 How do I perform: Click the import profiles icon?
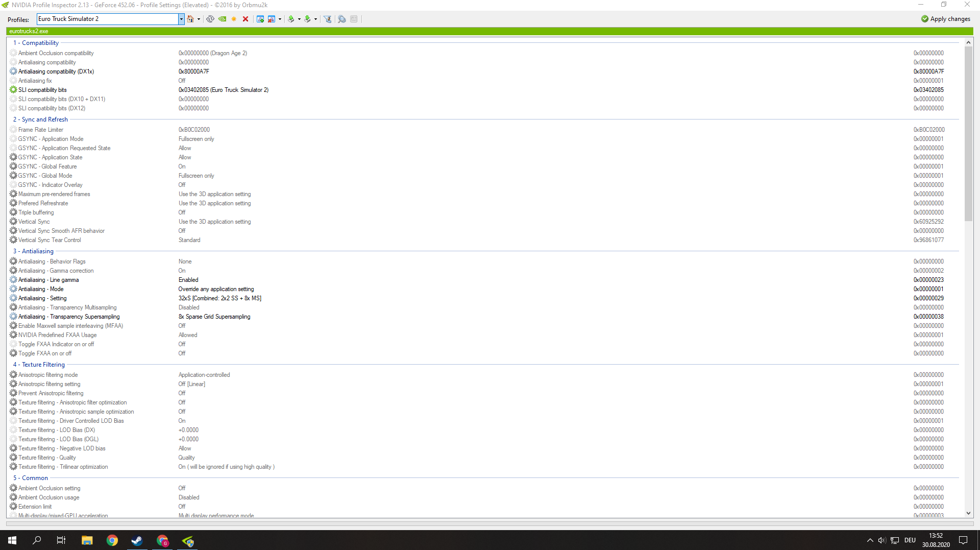point(307,19)
